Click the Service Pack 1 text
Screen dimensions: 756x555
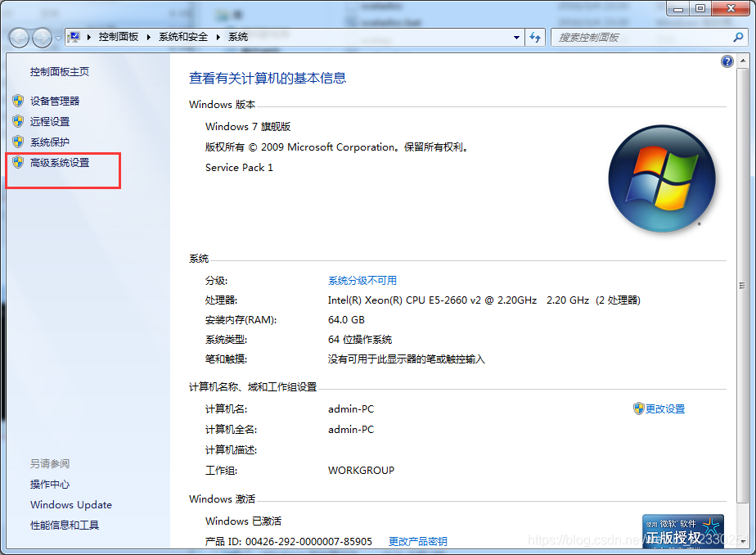click(239, 167)
